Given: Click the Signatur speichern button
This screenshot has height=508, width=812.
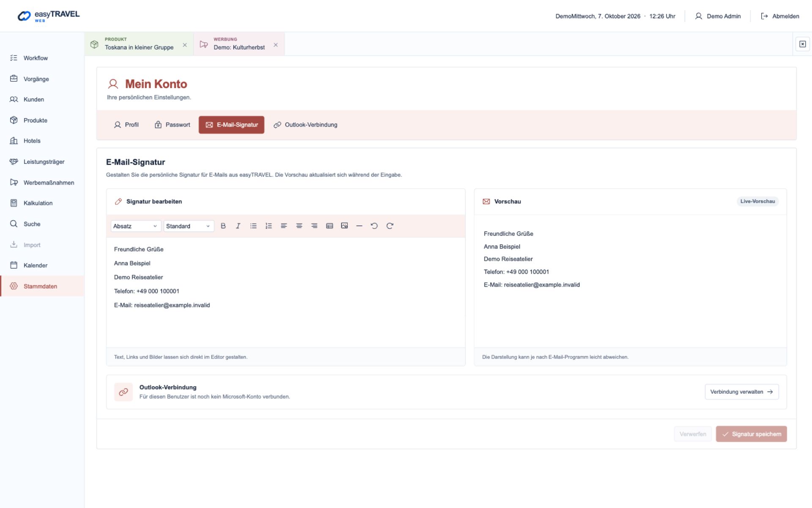Looking at the screenshot, I should (x=751, y=434).
